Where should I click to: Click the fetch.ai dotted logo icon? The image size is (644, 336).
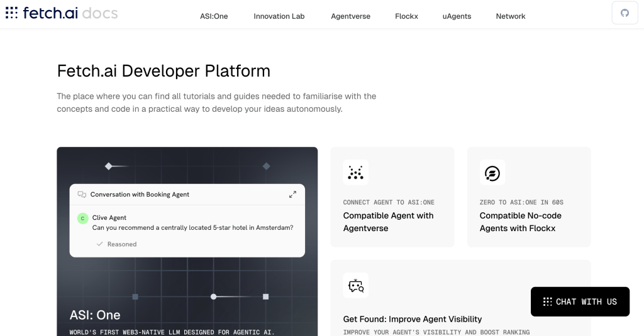point(11,13)
